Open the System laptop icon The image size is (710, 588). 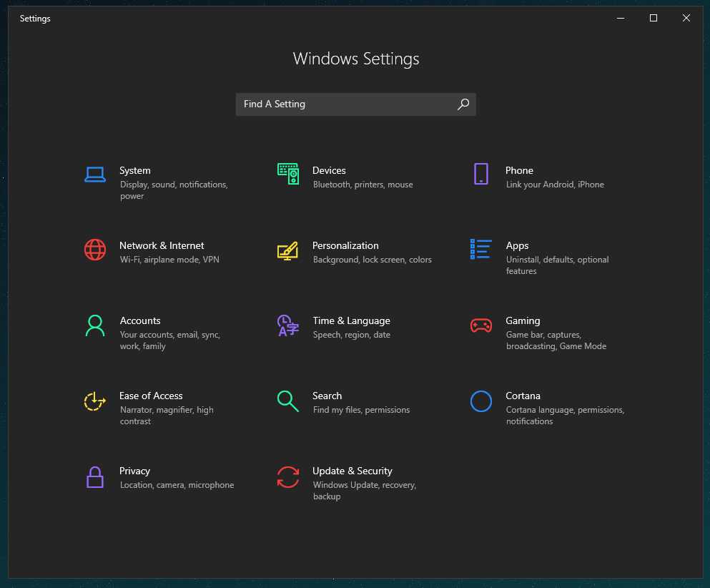(95, 175)
